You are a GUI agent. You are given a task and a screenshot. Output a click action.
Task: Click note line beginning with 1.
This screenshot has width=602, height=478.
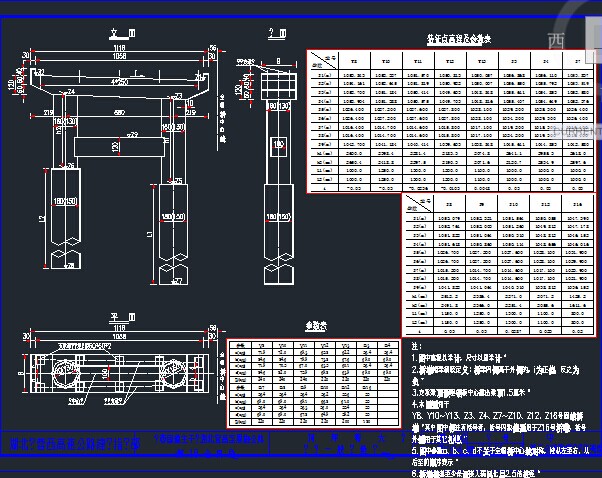(x=459, y=358)
